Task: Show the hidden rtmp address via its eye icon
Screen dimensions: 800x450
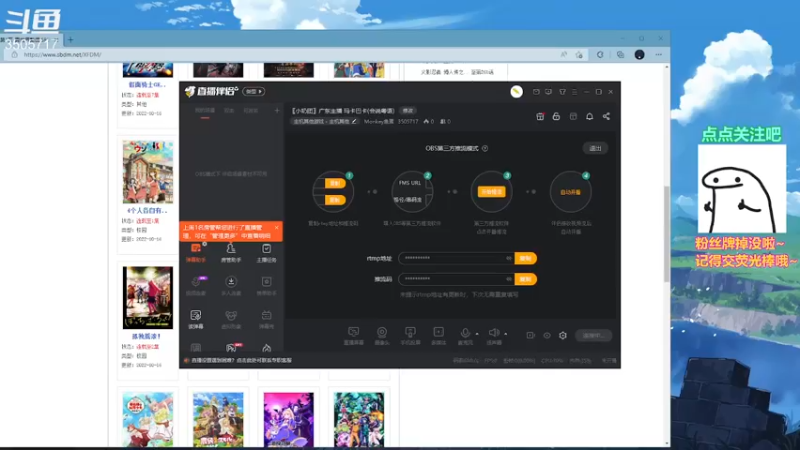Action: [x=509, y=258]
